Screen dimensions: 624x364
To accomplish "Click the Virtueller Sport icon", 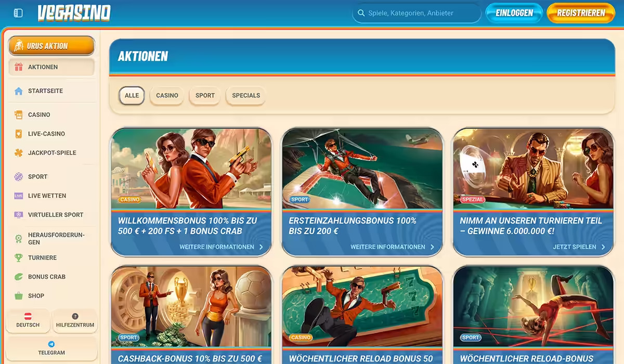I will click(x=19, y=215).
